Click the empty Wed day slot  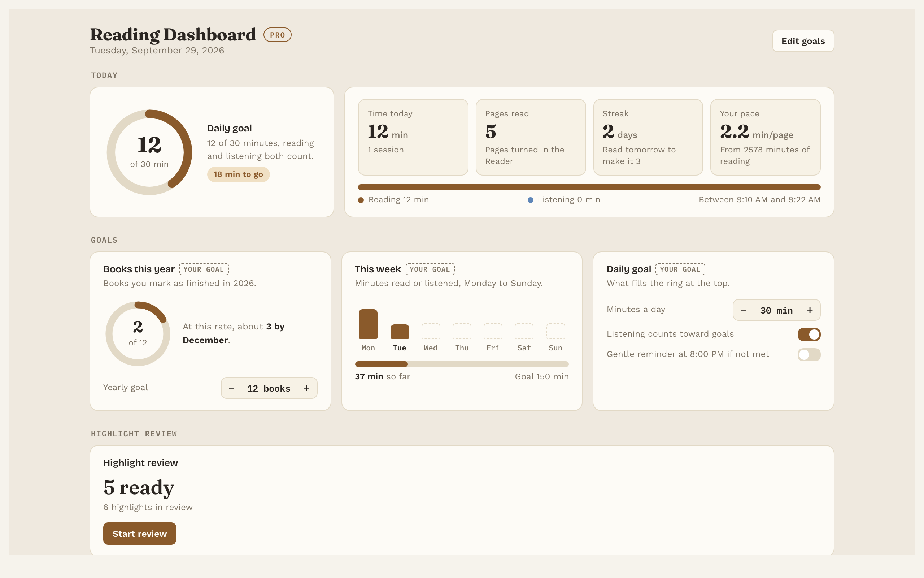tap(431, 331)
